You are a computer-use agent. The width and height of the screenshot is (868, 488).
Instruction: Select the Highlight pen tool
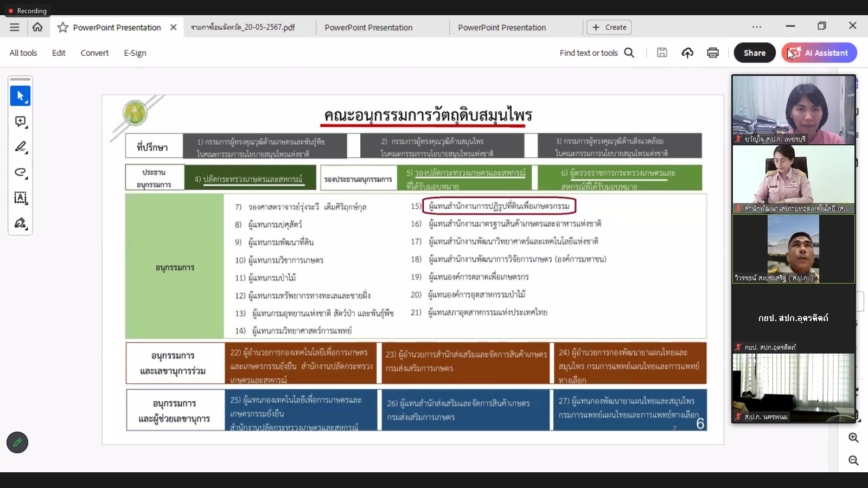(20, 147)
